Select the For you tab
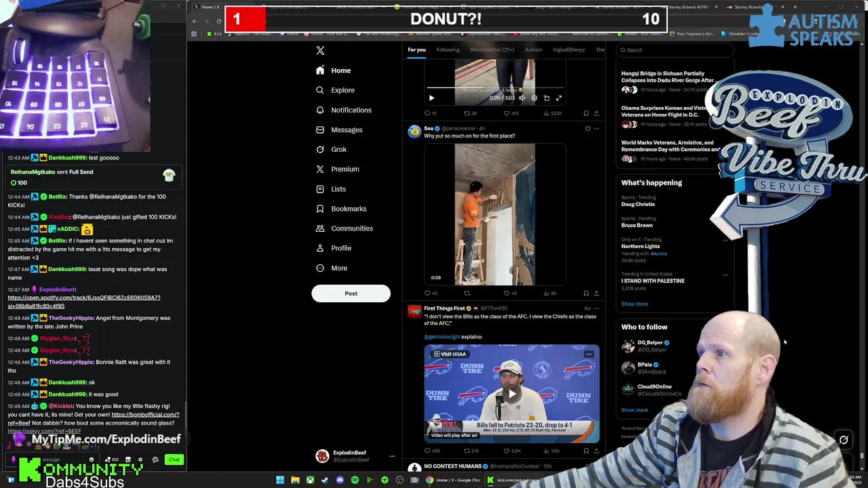The height and width of the screenshot is (488, 868). click(x=416, y=49)
